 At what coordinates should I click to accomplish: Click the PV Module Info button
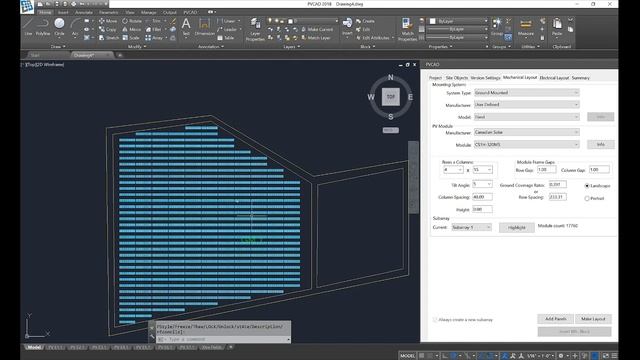tap(600, 144)
